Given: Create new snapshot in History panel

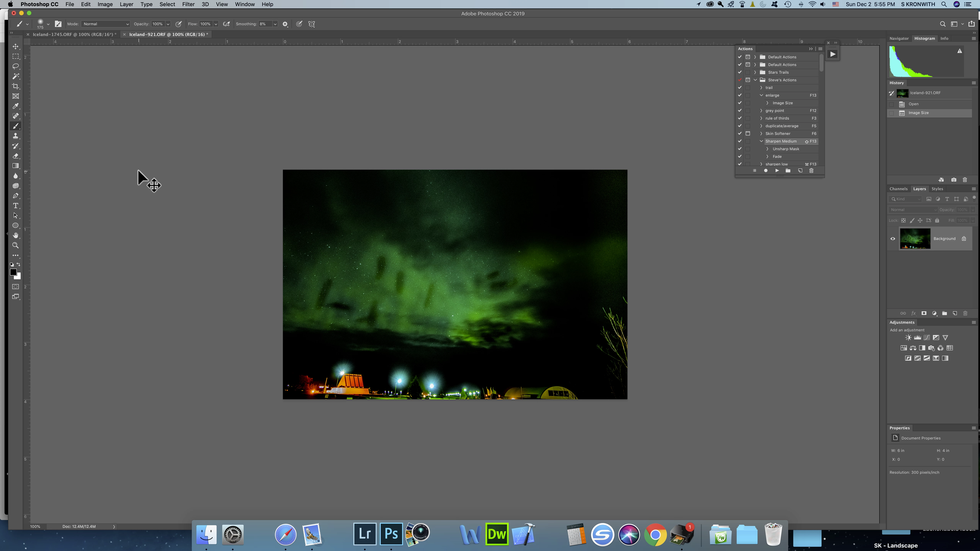Looking at the screenshot, I should 953,180.
